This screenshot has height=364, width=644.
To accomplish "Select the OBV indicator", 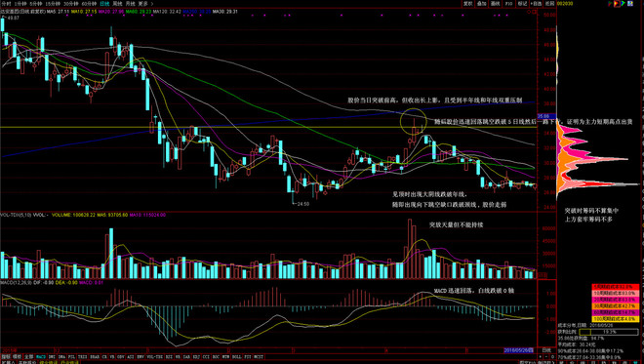I will pyautogui.click(x=121, y=357).
